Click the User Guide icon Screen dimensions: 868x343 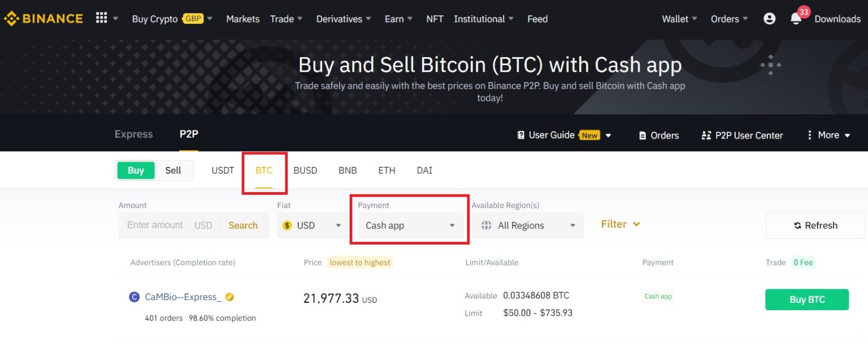tap(520, 135)
